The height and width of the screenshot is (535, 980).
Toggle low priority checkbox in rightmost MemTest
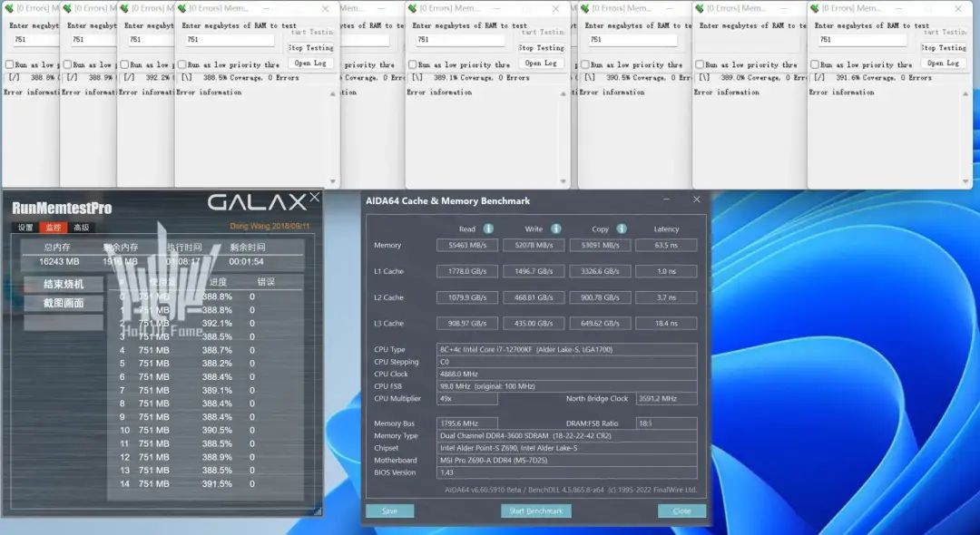tap(816, 65)
